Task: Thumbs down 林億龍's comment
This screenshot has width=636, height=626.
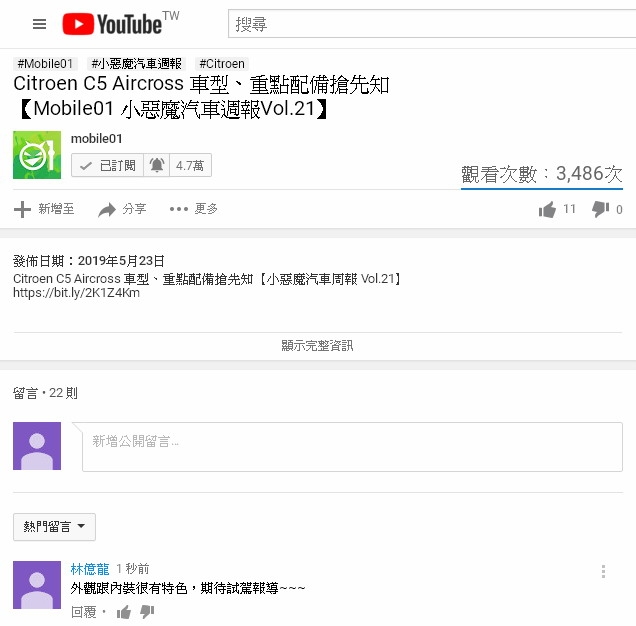Action: (x=147, y=612)
